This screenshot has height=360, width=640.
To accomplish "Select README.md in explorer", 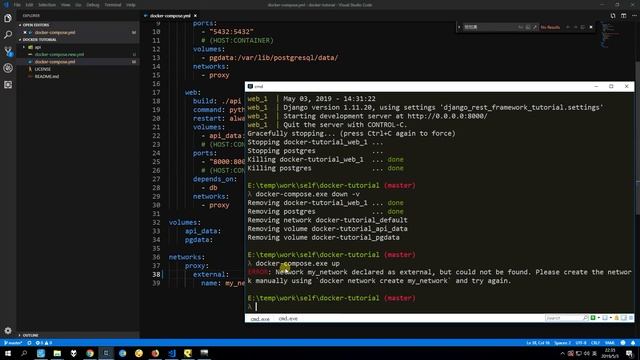I will [x=78, y=76].
